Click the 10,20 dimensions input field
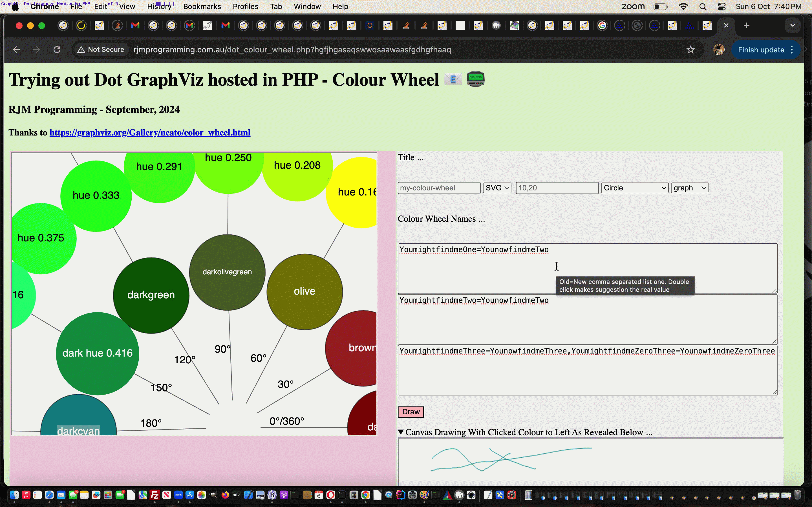The width and height of the screenshot is (812, 507). [x=555, y=188]
